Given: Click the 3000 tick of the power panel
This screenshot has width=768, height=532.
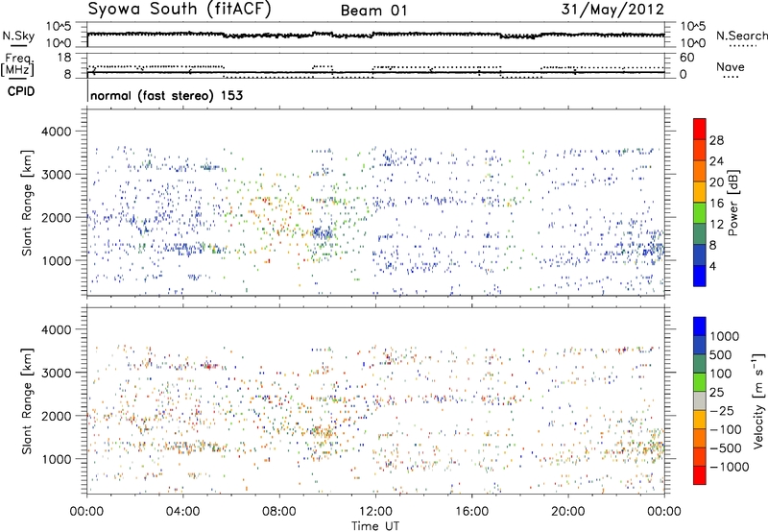Looking at the screenshot, I should point(57,175).
